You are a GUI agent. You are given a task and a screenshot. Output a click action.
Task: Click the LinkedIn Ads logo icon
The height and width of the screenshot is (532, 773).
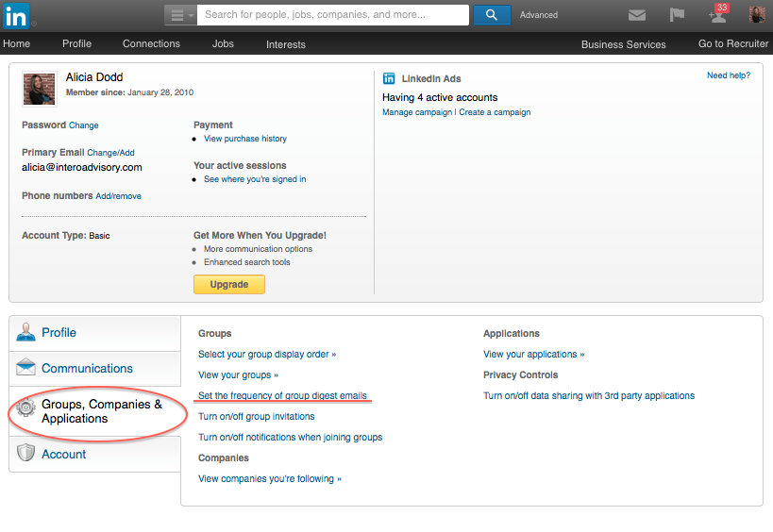tap(389, 78)
